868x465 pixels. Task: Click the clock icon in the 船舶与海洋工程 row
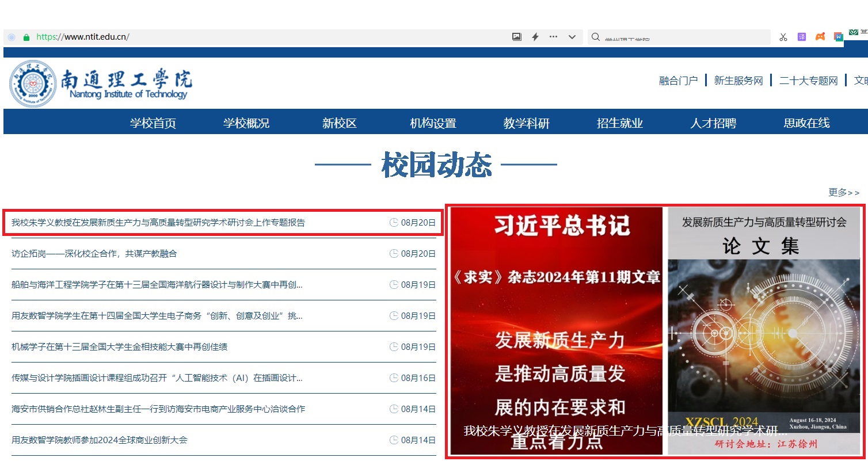point(394,285)
